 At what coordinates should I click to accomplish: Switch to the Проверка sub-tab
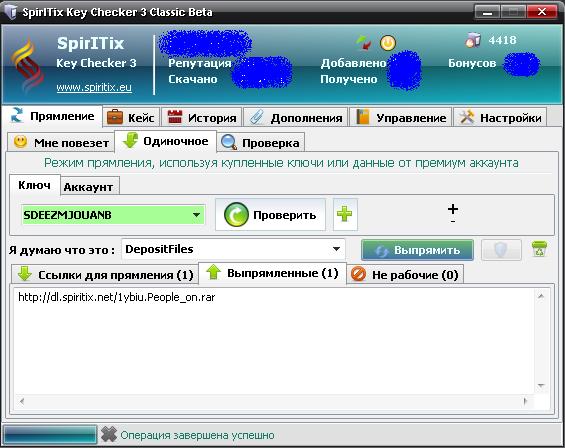pos(261,143)
